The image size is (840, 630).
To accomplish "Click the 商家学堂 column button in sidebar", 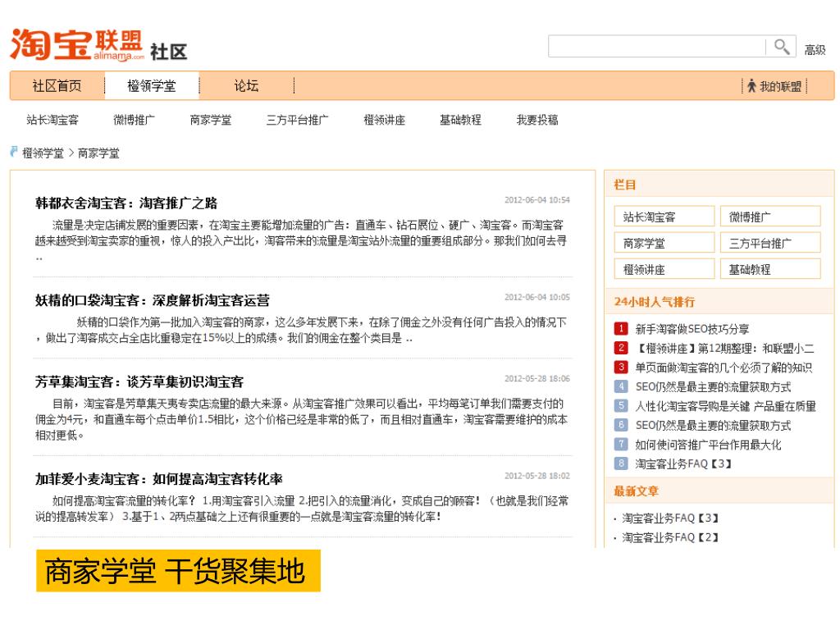I will pyautogui.click(x=664, y=243).
